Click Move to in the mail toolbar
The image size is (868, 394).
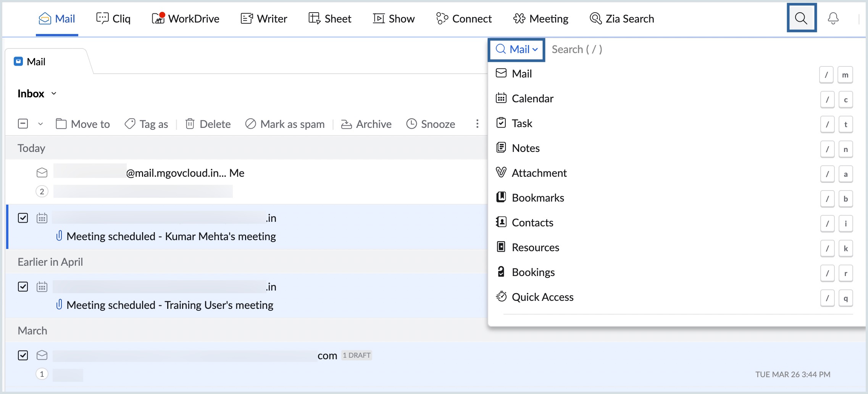coord(83,124)
